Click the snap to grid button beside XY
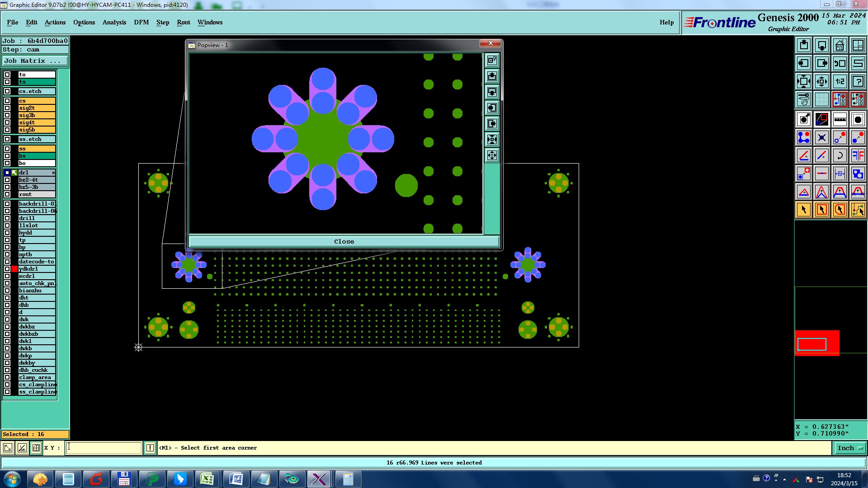The height and width of the screenshot is (488, 868). [x=36, y=448]
